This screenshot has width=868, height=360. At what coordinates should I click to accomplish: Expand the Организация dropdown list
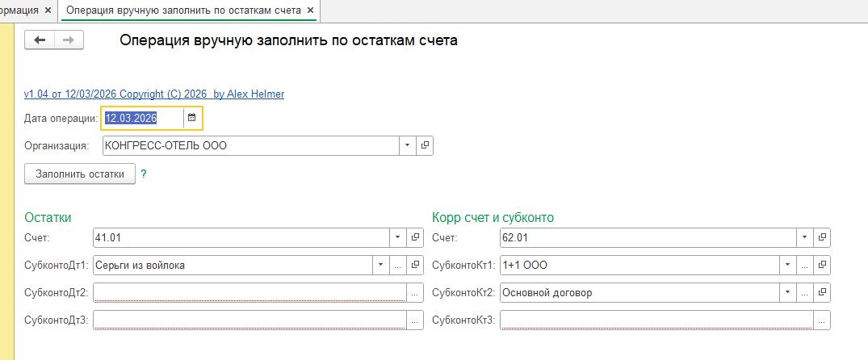[x=408, y=145]
